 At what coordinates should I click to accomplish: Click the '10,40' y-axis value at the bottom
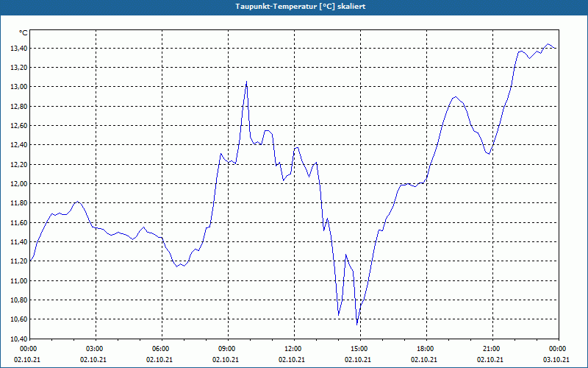pos(19,339)
